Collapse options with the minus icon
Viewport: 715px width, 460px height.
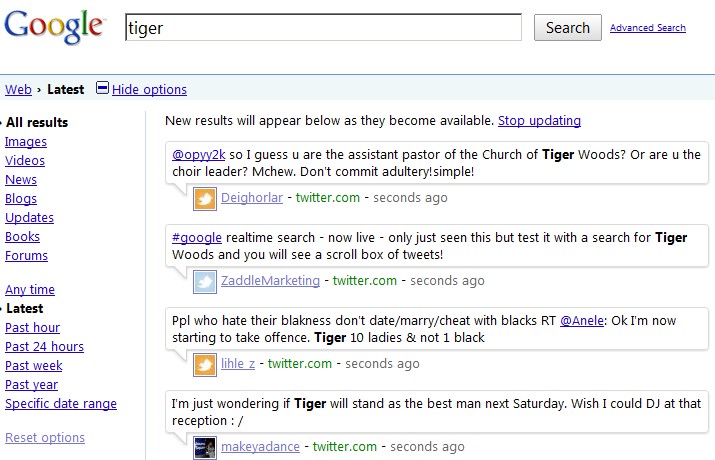pyautogui.click(x=102, y=89)
